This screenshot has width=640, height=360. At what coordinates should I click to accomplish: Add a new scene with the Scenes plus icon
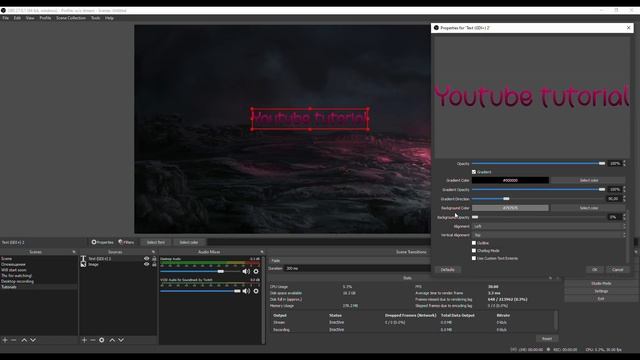[x=5, y=340]
